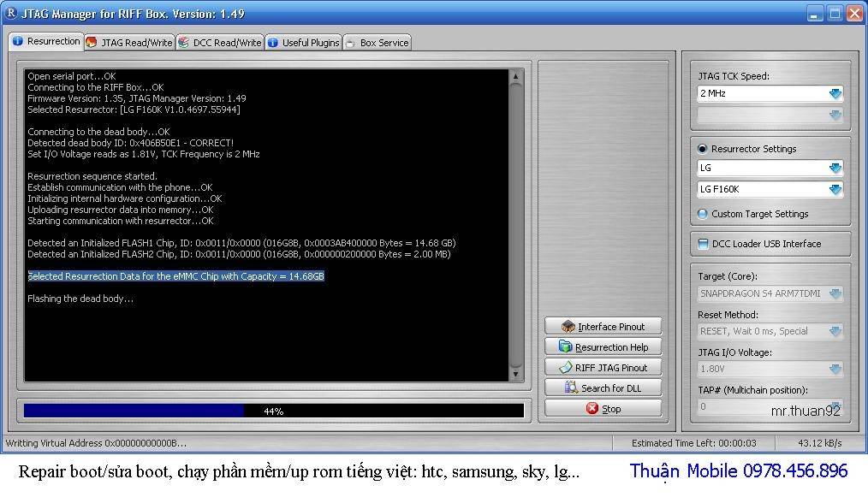Screen dimensions: 868x497
Task: Click the 44% flashing progress bar
Action: [x=273, y=411]
